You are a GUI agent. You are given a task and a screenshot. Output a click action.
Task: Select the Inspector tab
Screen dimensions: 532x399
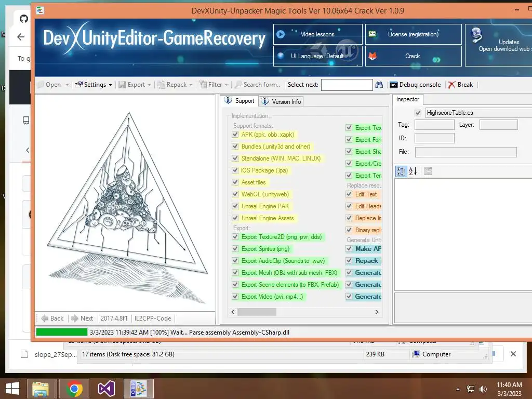pos(408,99)
